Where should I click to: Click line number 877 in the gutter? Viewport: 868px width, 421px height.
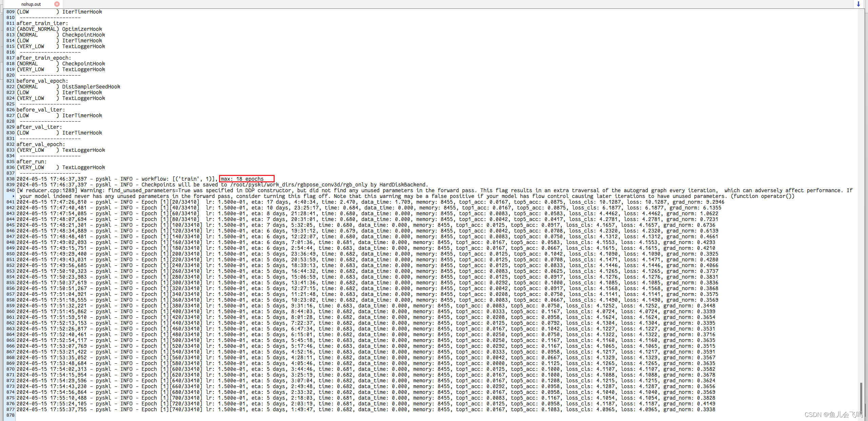coord(10,409)
